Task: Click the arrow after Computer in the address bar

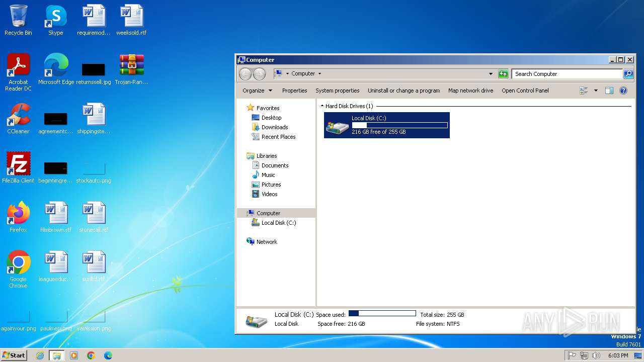Action: [319, 74]
